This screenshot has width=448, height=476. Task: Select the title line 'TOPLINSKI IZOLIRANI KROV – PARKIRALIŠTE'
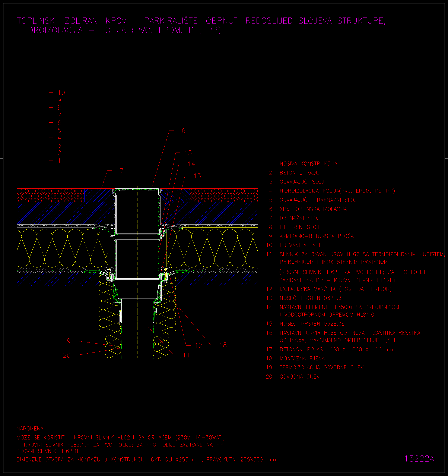coord(108,21)
